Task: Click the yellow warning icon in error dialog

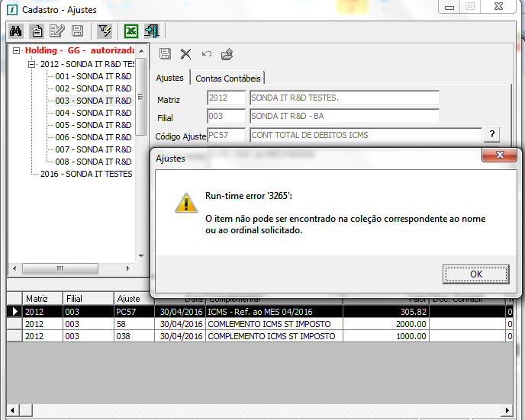Action: pyautogui.click(x=186, y=203)
